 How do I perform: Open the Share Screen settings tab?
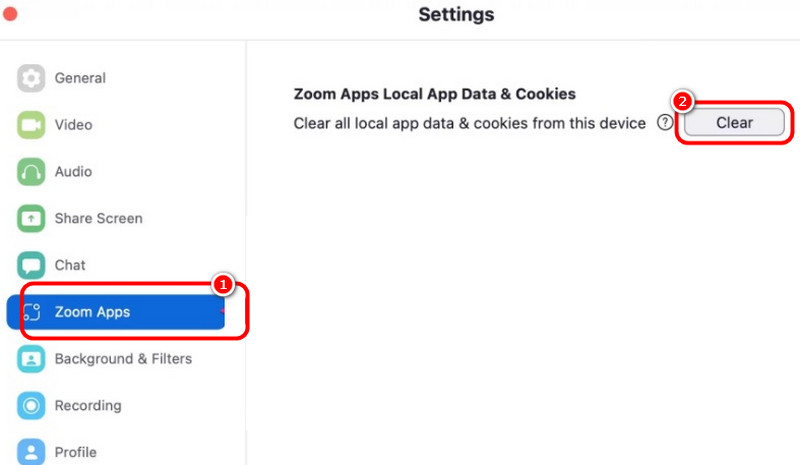98,218
